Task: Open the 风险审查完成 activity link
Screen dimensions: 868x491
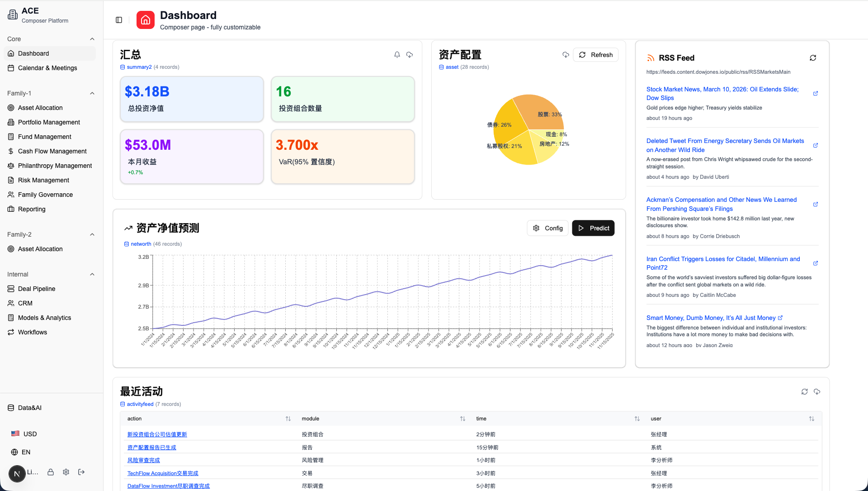Action: pos(143,460)
